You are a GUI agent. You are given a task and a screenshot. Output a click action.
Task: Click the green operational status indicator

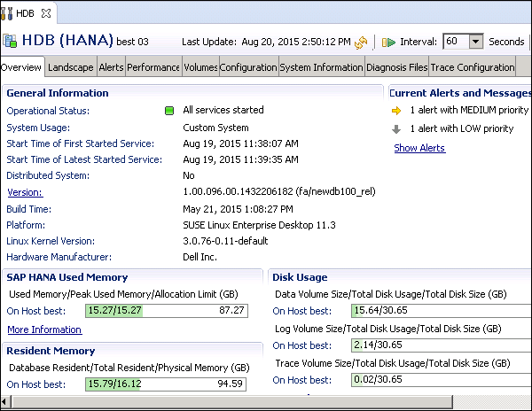168,111
